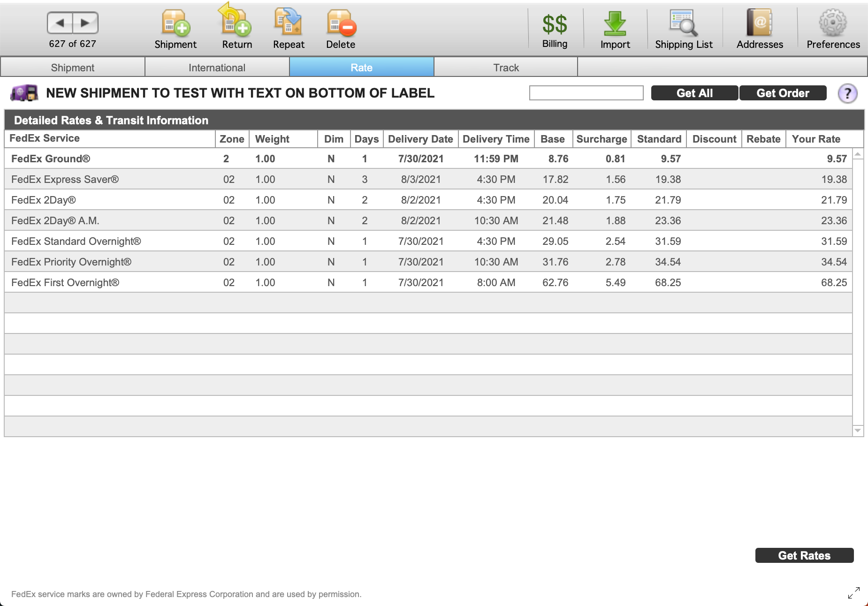
Task: Switch to the Shipment tab
Action: pyautogui.click(x=73, y=67)
